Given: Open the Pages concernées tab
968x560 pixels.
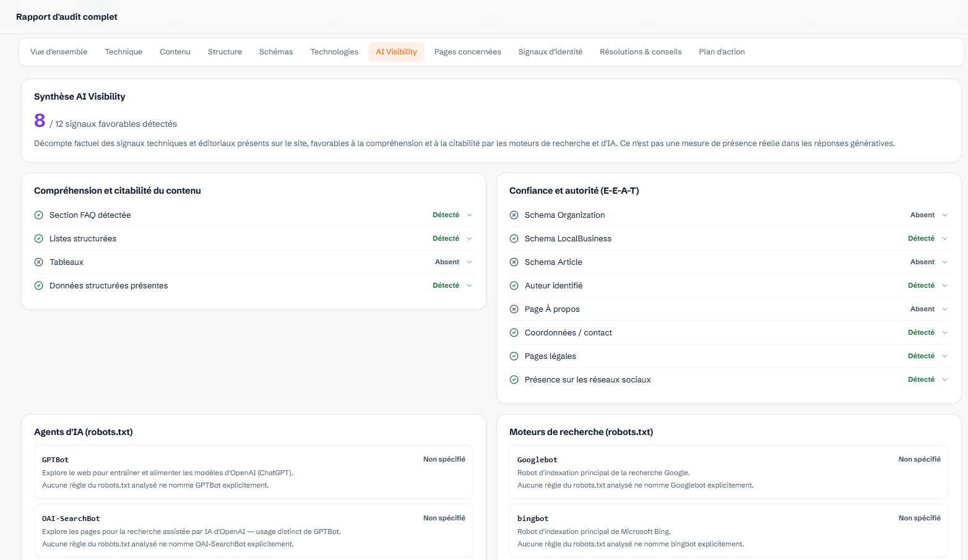Looking at the screenshot, I should point(467,52).
